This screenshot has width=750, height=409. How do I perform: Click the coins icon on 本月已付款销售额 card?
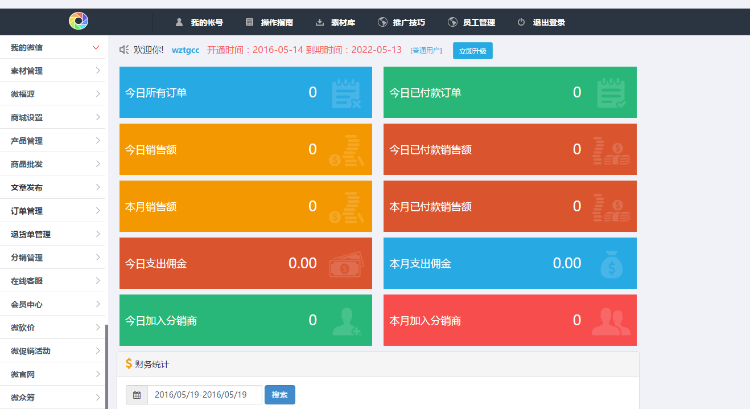pyautogui.click(x=611, y=207)
